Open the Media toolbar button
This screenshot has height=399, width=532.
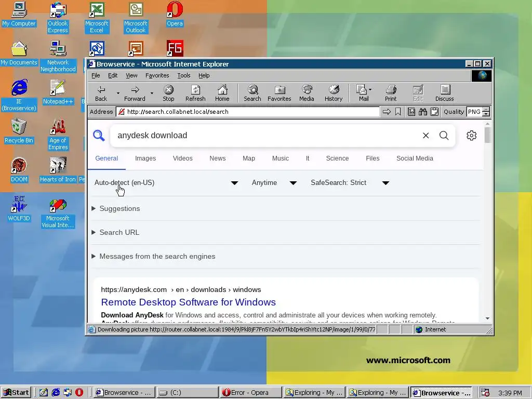[307, 93]
